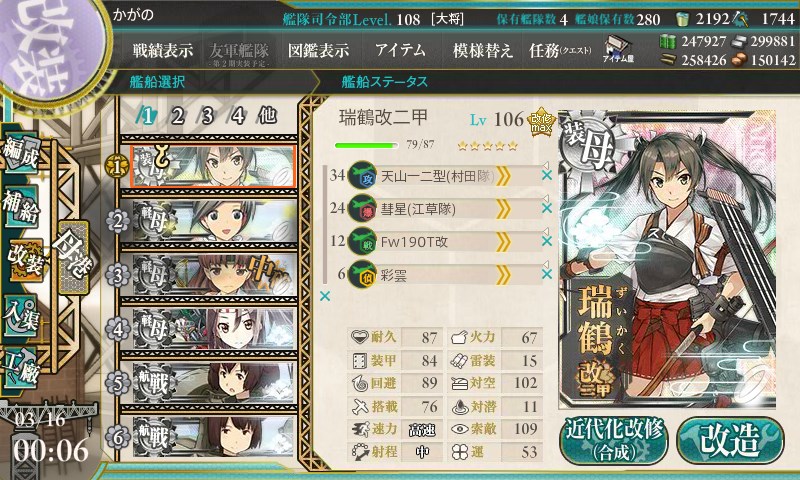
Task: Select the fifth ship 航戦 banner
Action: click(x=213, y=382)
